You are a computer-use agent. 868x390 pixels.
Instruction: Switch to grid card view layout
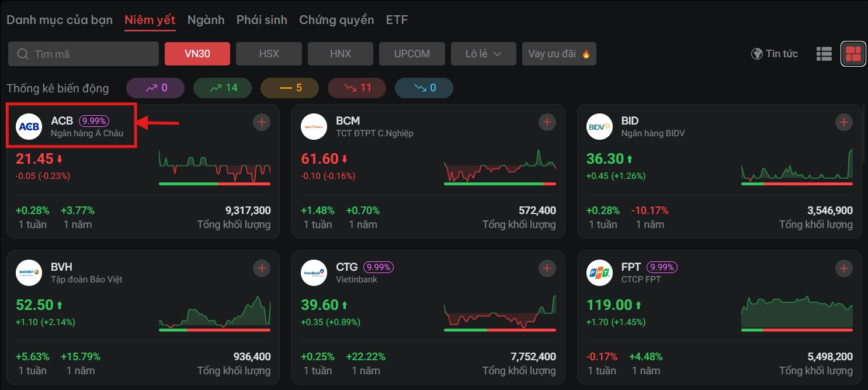pos(853,54)
